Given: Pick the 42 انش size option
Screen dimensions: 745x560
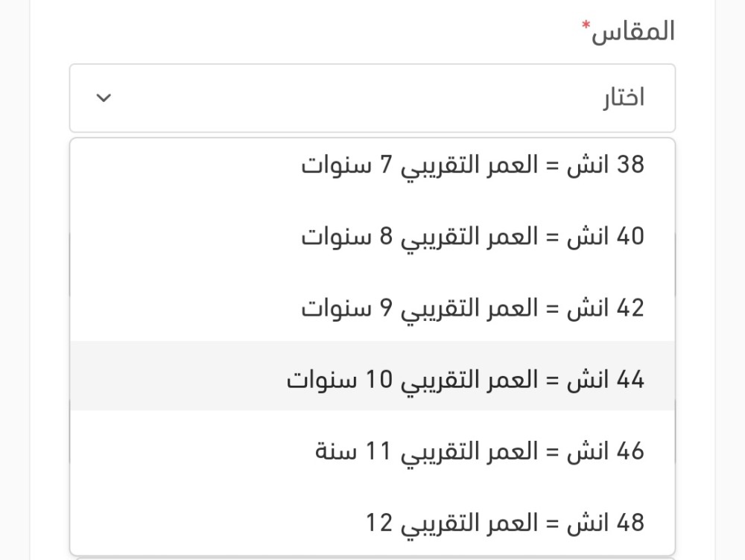Looking at the screenshot, I should tap(472, 308).
